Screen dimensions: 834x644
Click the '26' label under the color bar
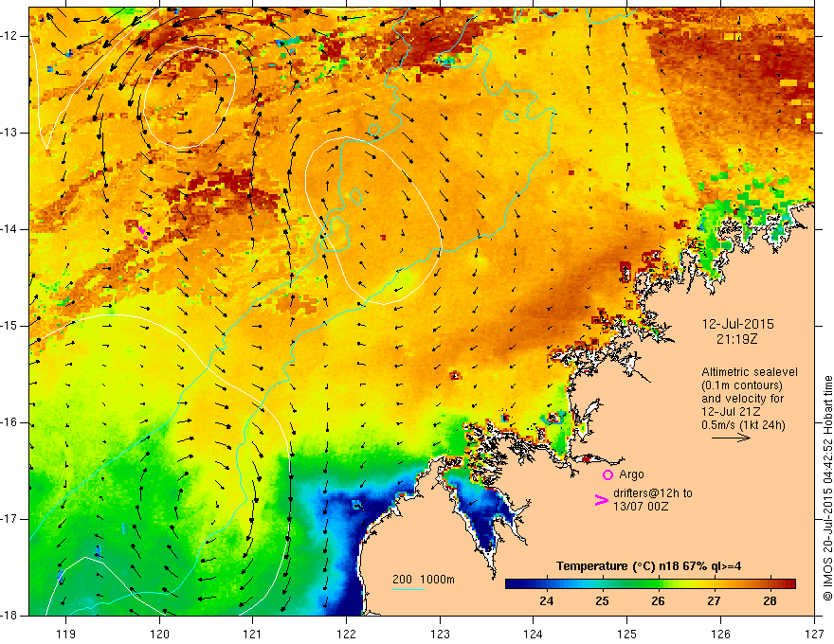point(658,601)
